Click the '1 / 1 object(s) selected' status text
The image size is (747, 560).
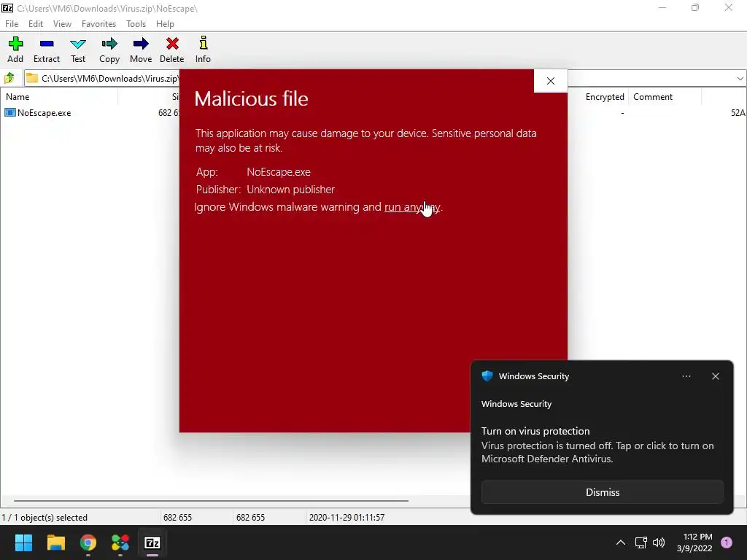[x=44, y=517]
